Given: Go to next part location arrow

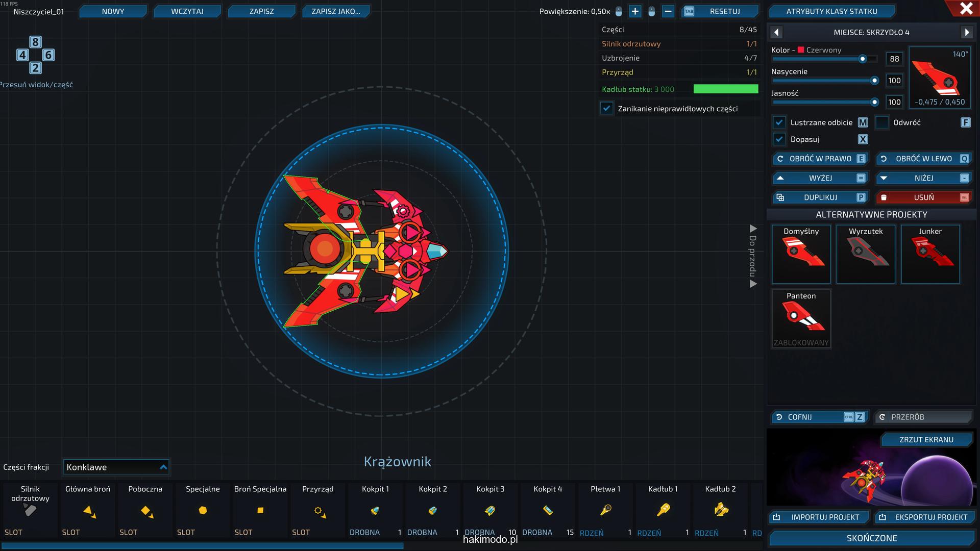Looking at the screenshot, I should [x=967, y=32].
